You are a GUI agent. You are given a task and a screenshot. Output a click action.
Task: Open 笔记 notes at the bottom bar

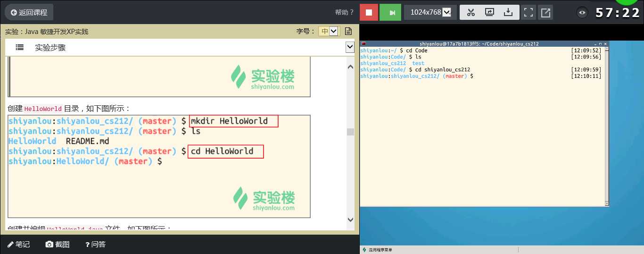pos(19,244)
